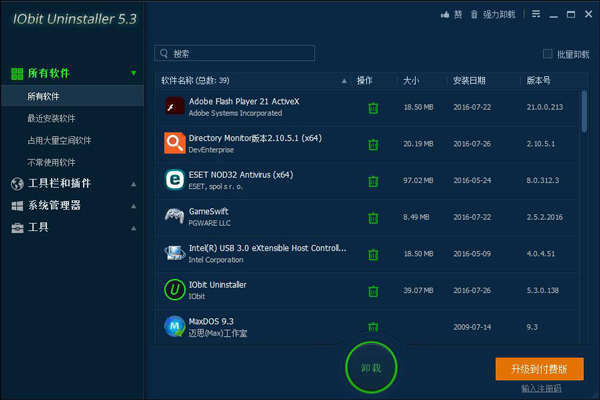This screenshot has height=400, width=600.
Task: Click the 8.49 MB size value
Action: 416,217
